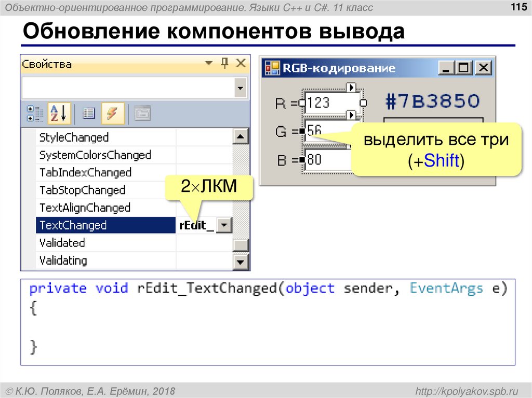Click the EventArgs type in code
This screenshot has width=532, height=398.
click(x=446, y=289)
